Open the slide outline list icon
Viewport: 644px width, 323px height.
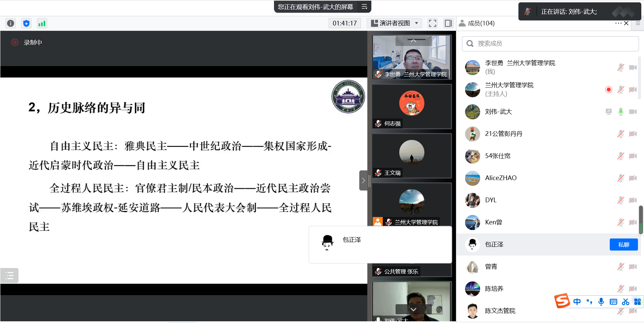[9, 276]
